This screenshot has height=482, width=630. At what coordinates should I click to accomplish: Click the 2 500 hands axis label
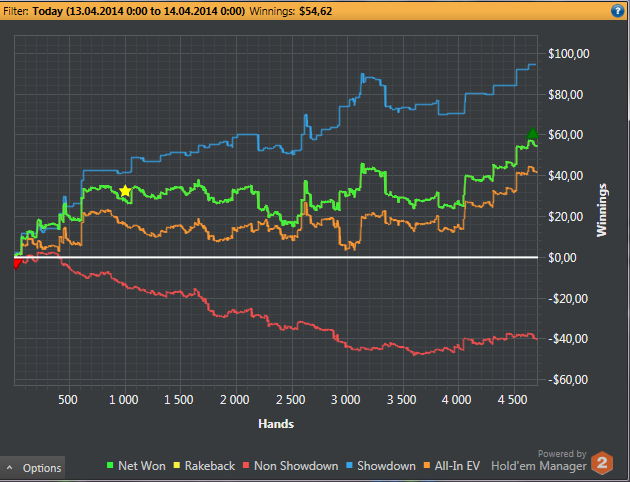(x=290, y=400)
